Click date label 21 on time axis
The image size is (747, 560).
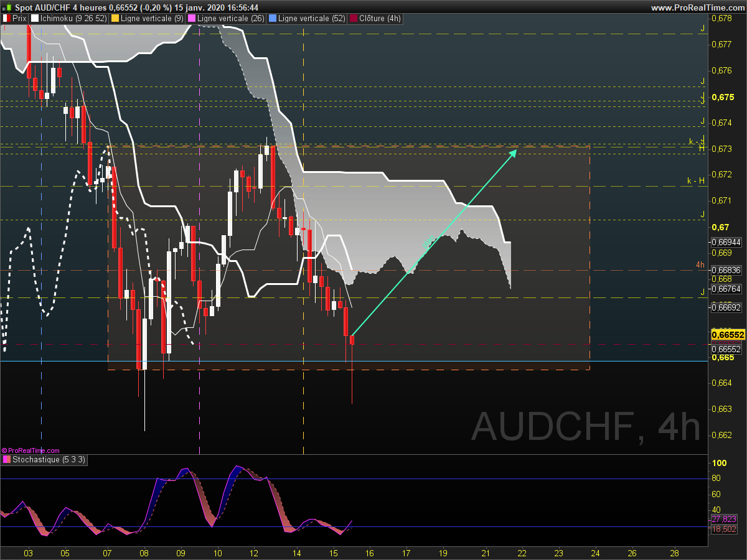[486, 553]
